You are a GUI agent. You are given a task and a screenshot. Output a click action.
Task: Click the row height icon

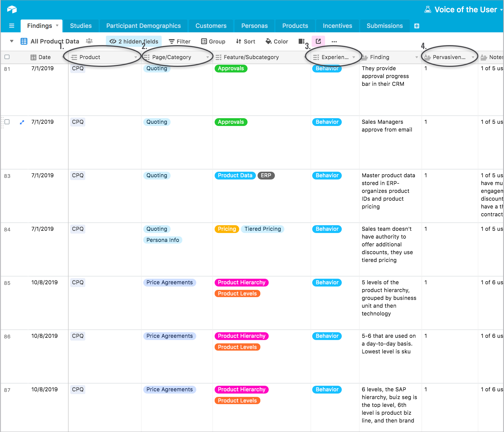(x=302, y=41)
